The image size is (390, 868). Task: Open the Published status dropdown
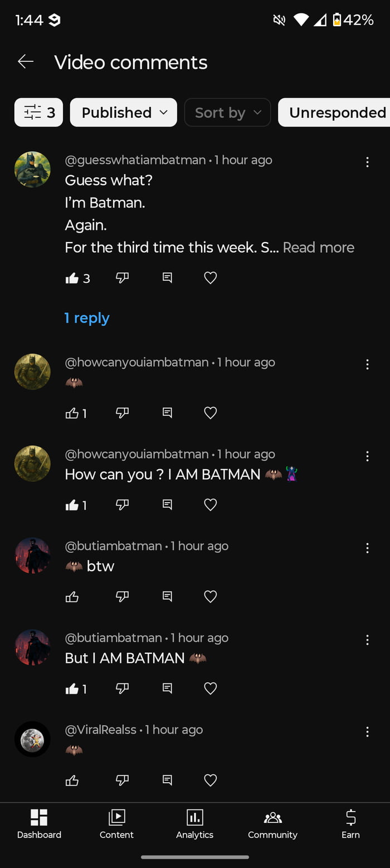pyautogui.click(x=123, y=112)
